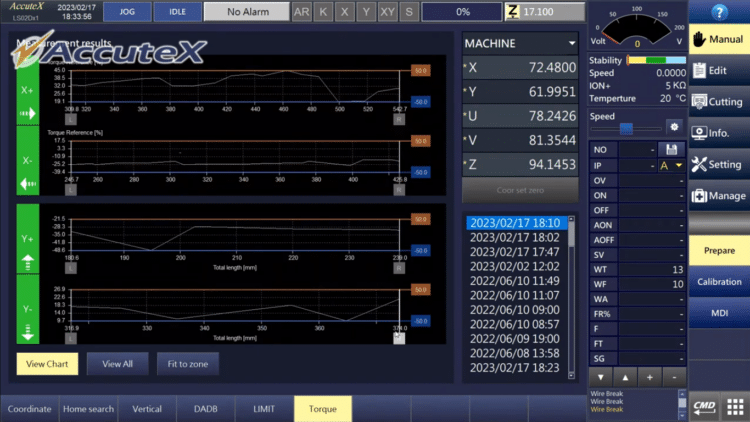This screenshot has width=750, height=422.
Task: Click the 0% progress bar
Action: pos(462,12)
